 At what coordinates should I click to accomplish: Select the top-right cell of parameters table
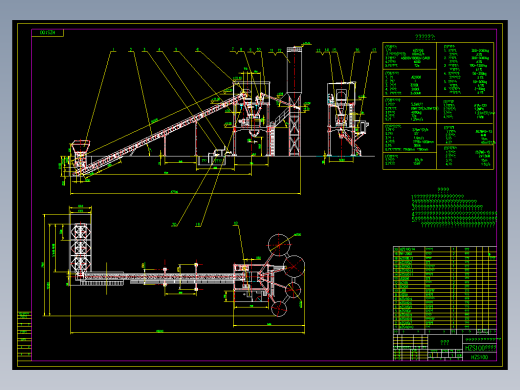click(465, 69)
